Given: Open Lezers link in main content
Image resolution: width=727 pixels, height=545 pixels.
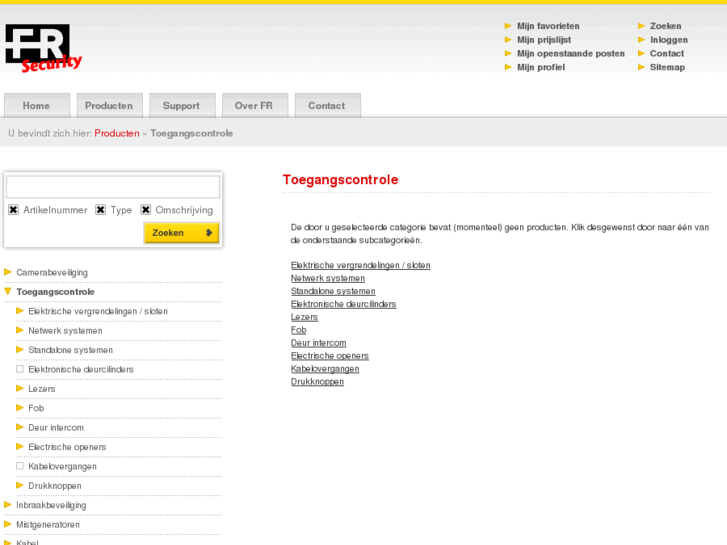Looking at the screenshot, I should click(304, 317).
